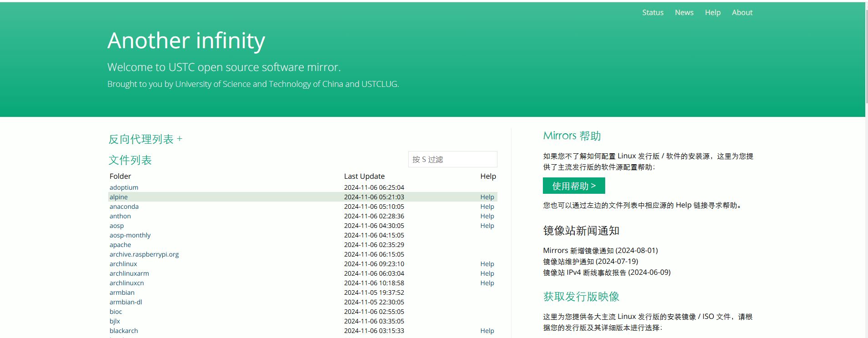Open the anaconda folder
The height and width of the screenshot is (338, 868).
[x=124, y=207]
